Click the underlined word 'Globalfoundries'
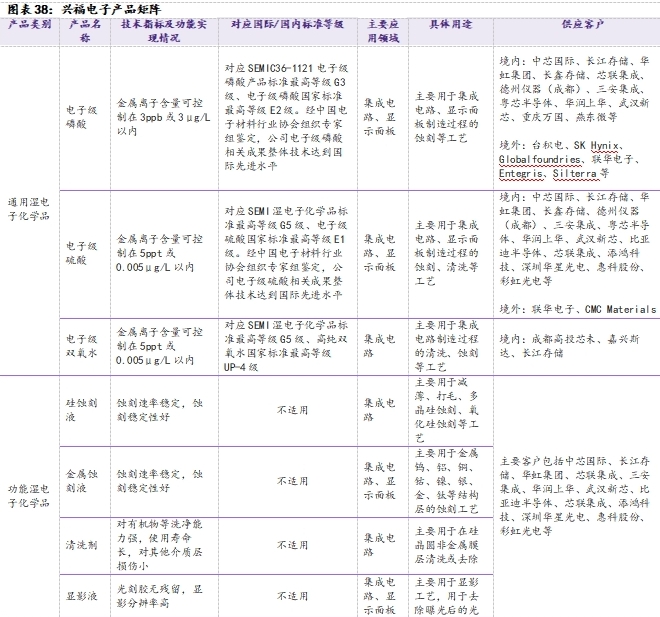The width and height of the screenshot is (660, 617). click(540, 160)
